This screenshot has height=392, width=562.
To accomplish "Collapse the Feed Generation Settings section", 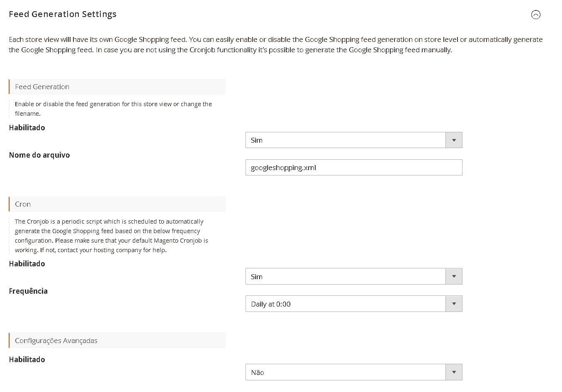I will click(535, 15).
